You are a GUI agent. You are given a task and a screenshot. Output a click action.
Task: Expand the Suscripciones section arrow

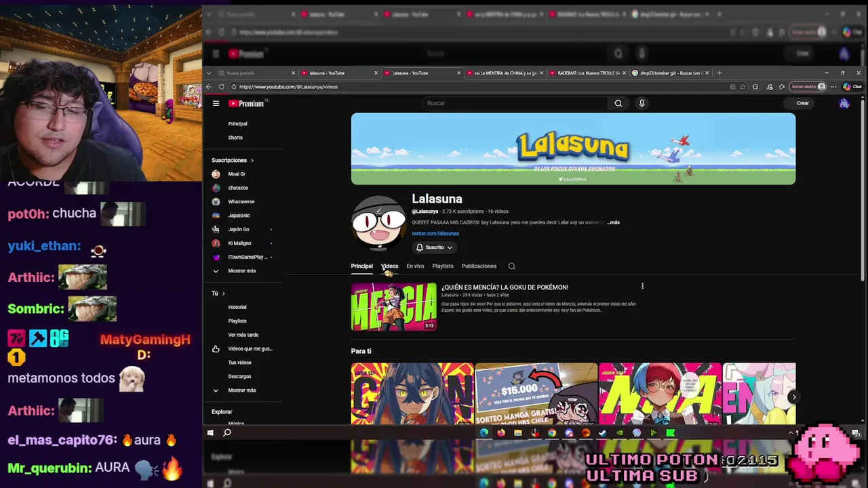(252, 161)
